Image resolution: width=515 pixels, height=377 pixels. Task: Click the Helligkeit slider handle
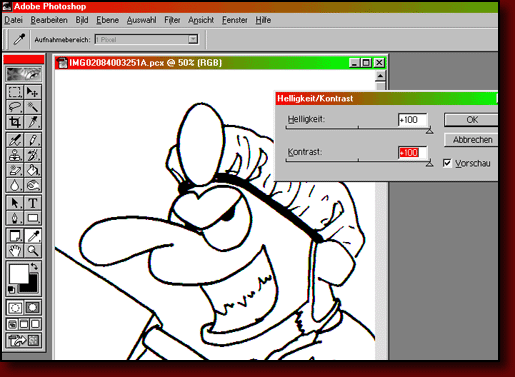point(429,130)
